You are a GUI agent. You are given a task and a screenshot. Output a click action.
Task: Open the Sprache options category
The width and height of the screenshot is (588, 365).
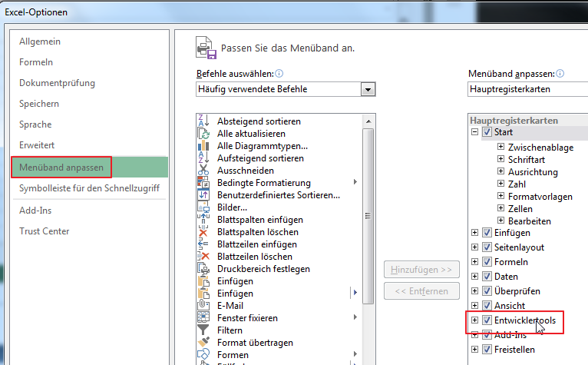click(35, 124)
